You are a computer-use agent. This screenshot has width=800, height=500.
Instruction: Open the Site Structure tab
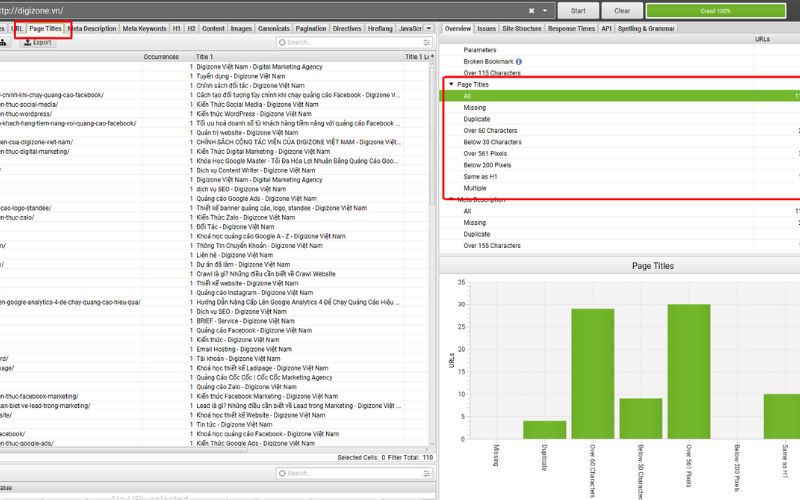click(521, 29)
